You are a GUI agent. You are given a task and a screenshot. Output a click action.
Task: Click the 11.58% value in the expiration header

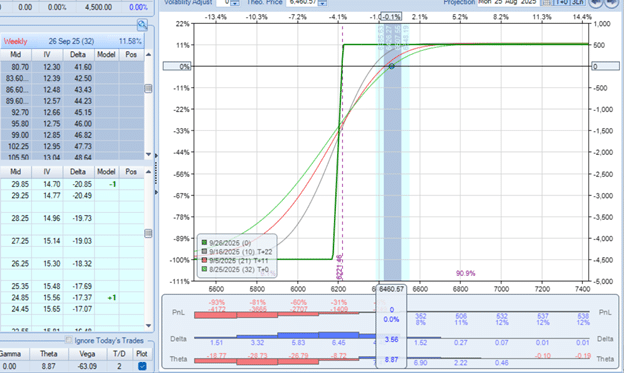[x=130, y=41]
